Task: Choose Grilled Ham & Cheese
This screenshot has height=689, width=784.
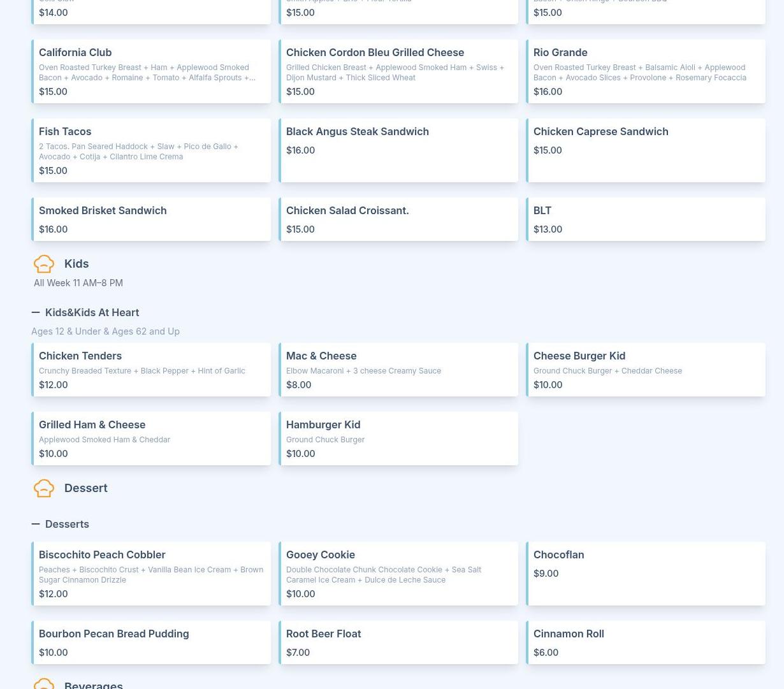Action: click(151, 439)
